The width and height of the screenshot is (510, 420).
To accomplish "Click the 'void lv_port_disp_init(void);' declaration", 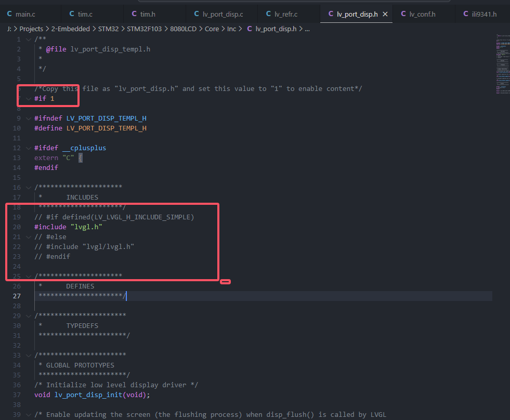I will [92, 395].
